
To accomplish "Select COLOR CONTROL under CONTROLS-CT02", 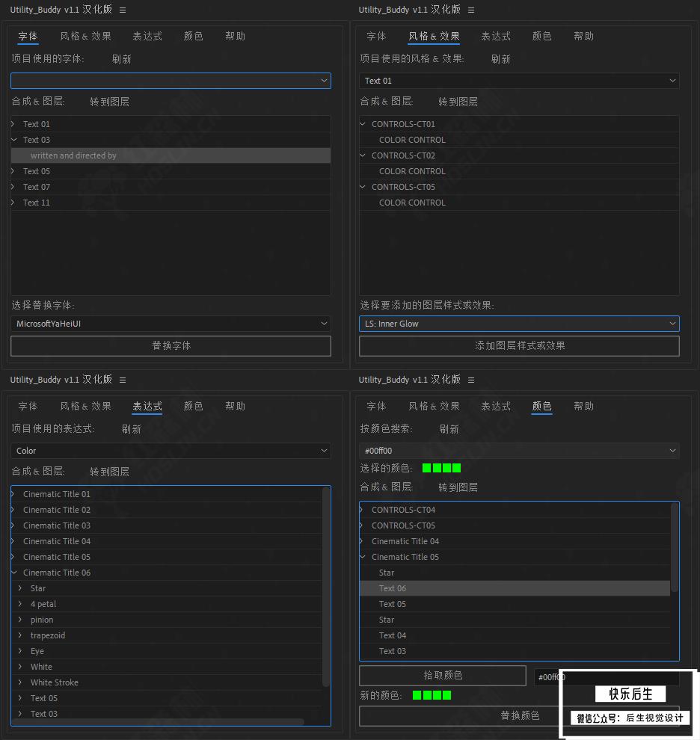I will (x=412, y=171).
